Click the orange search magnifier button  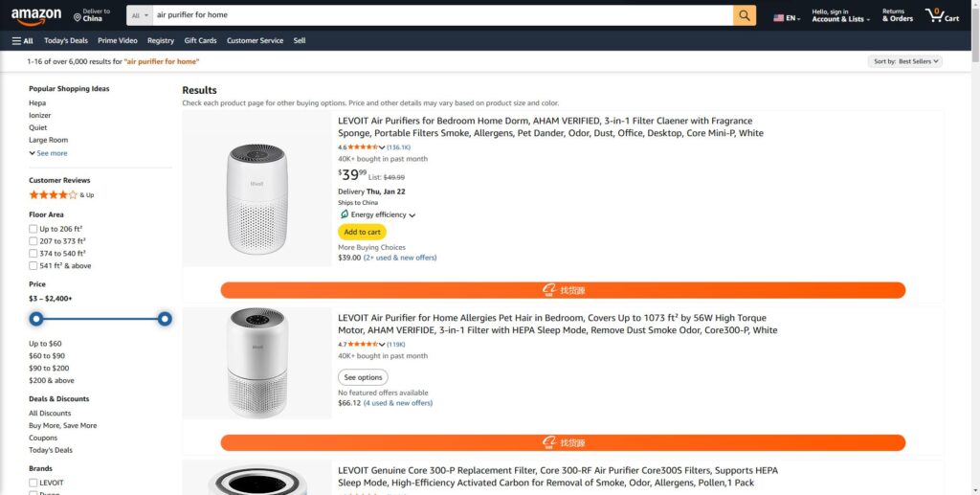click(x=745, y=15)
